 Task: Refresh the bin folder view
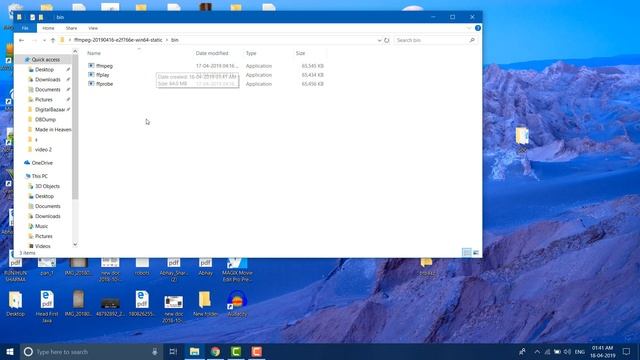387,40
